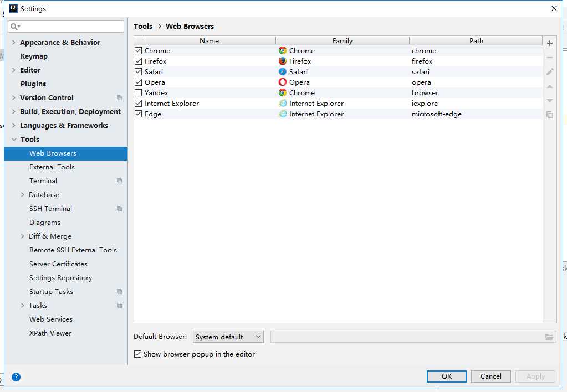Expand Version Control section arrow
Image resolution: width=567 pixels, height=392 pixels.
click(13, 97)
